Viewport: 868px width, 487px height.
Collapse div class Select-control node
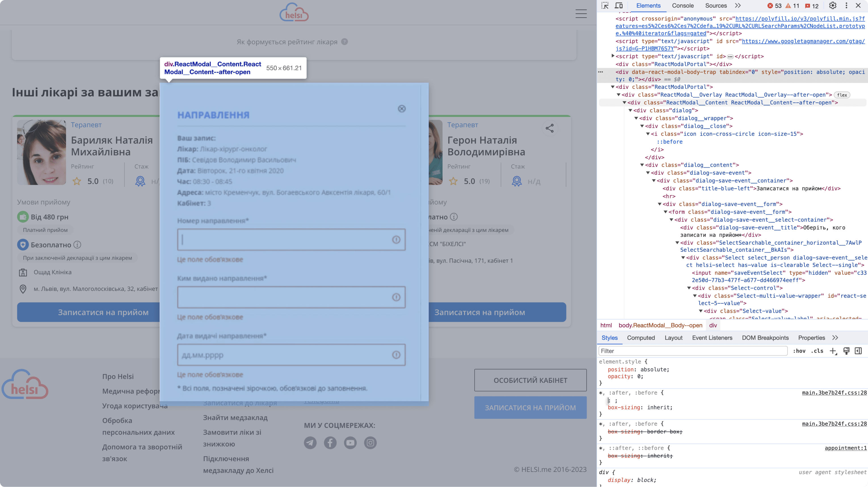689,288
